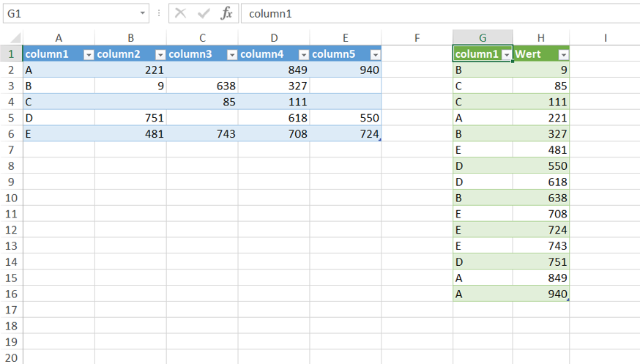The height and width of the screenshot is (364, 640).
Task: Click the Insert Function fx icon
Action: [x=226, y=13]
